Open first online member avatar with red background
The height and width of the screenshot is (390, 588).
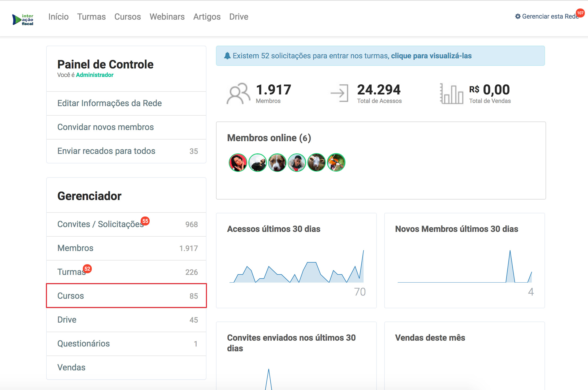(x=238, y=163)
